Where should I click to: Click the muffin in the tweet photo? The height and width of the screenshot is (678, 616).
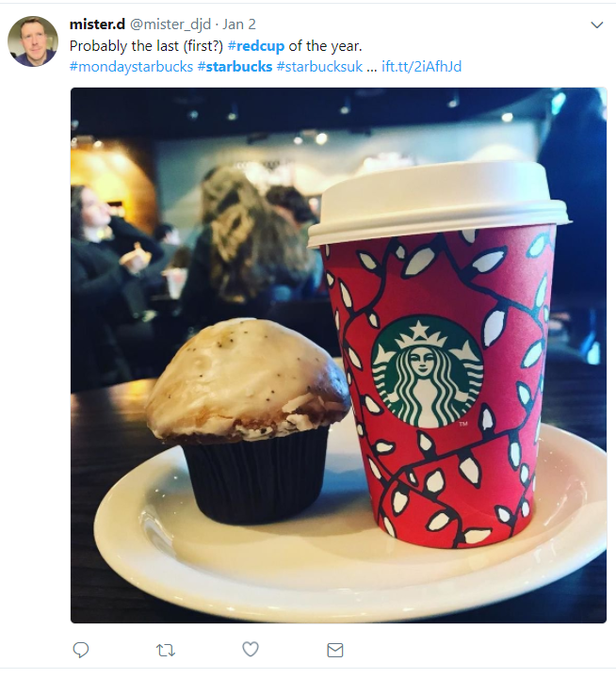[x=249, y=419]
